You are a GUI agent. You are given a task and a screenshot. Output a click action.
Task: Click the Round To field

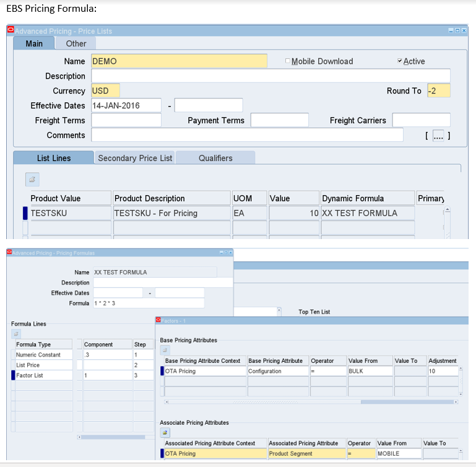439,91
